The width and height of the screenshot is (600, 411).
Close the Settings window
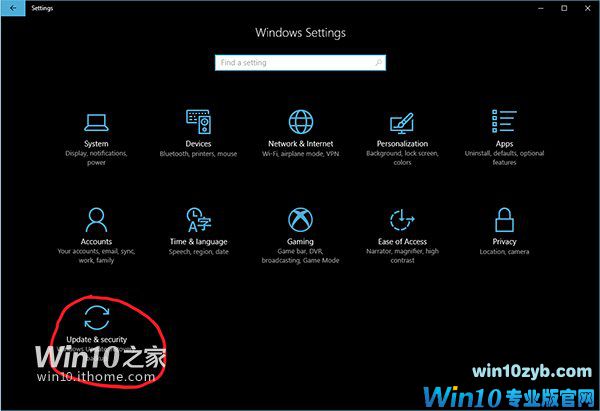[x=587, y=7]
